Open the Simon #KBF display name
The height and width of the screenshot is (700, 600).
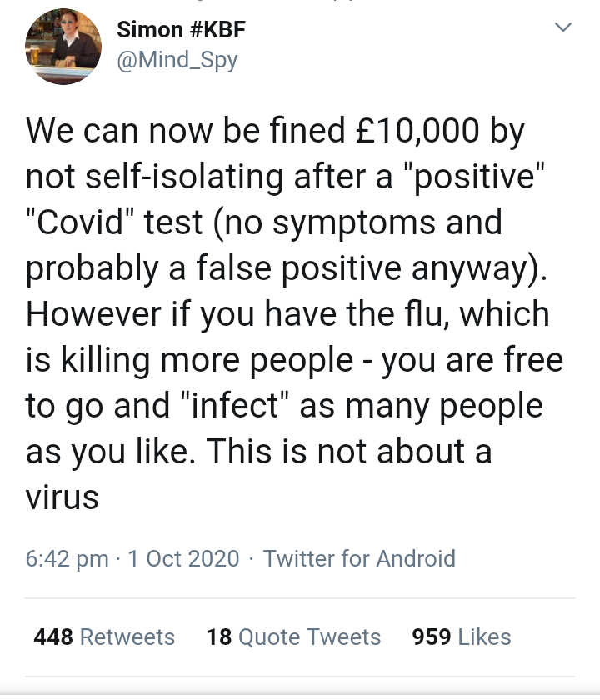click(x=181, y=30)
